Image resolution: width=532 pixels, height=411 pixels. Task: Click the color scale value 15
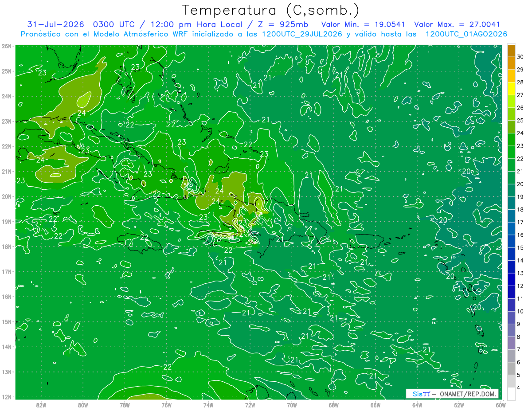520,247
